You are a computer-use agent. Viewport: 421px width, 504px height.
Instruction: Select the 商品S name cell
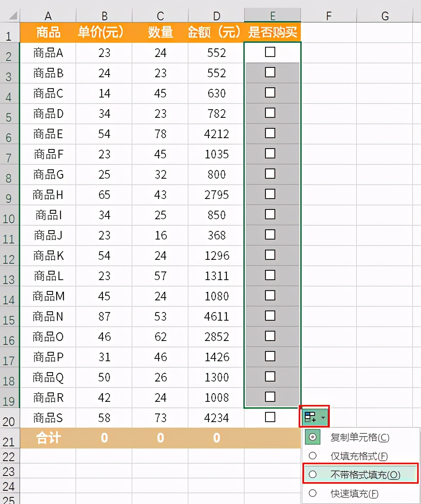click(48, 418)
